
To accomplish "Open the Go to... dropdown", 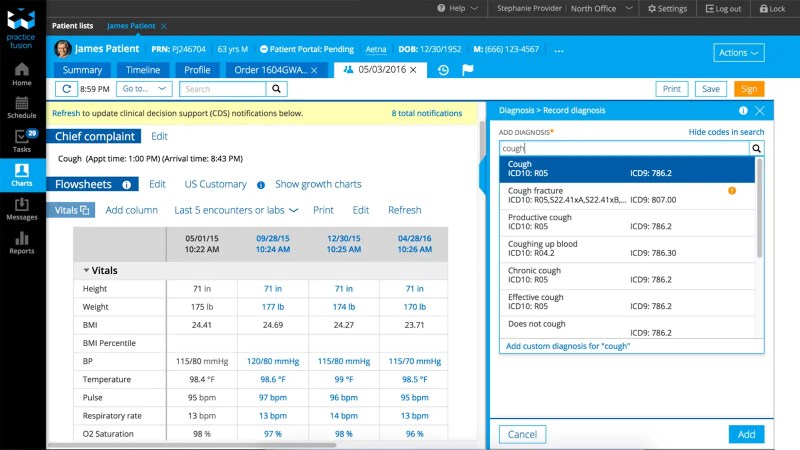I will coord(144,89).
